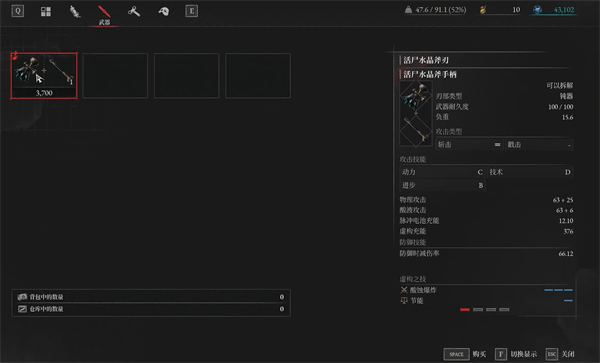Viewport: 600px width, 363px height.
Task: Click the F 切换显示 toggle display button
Action: pyautogui.click(x=516, y=354)
